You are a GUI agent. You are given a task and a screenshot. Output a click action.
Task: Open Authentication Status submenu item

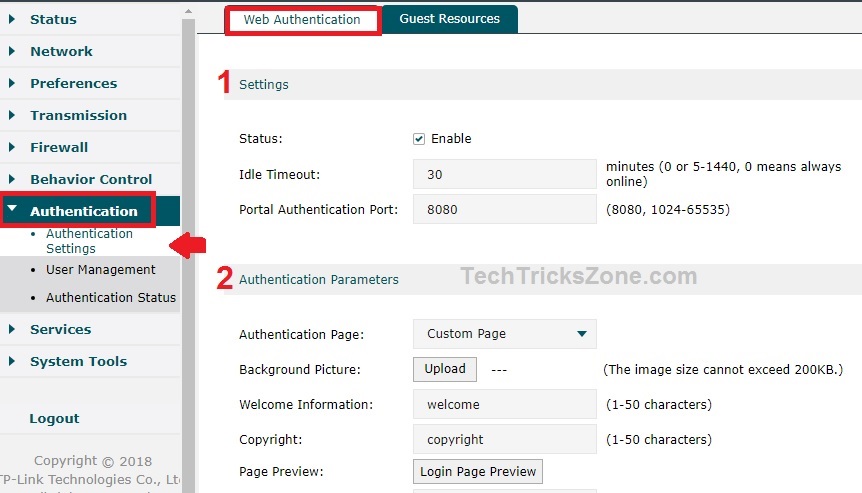(110, 297)
